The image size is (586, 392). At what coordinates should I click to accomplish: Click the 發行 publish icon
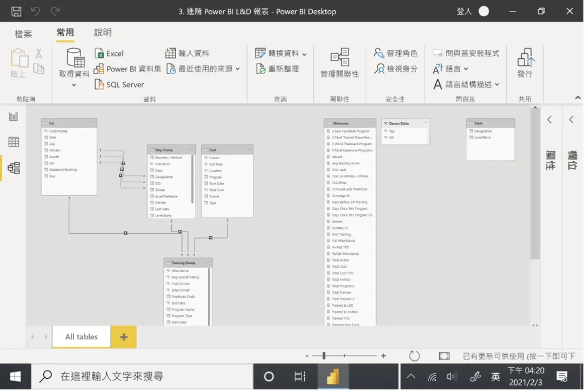pos(526,57)
